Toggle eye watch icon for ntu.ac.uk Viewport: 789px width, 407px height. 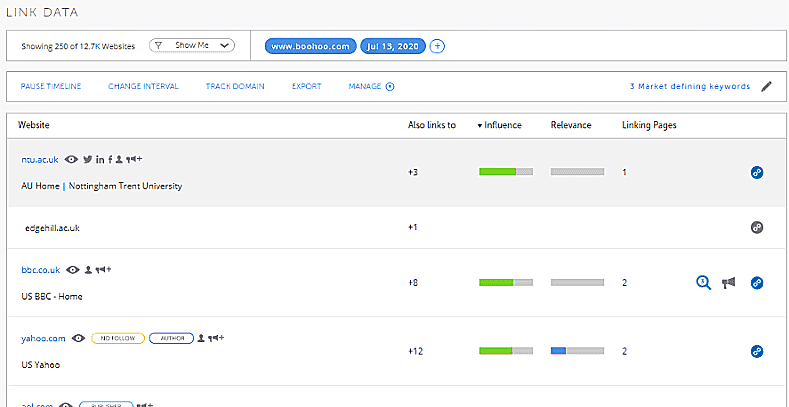click(x=72, y=159)
